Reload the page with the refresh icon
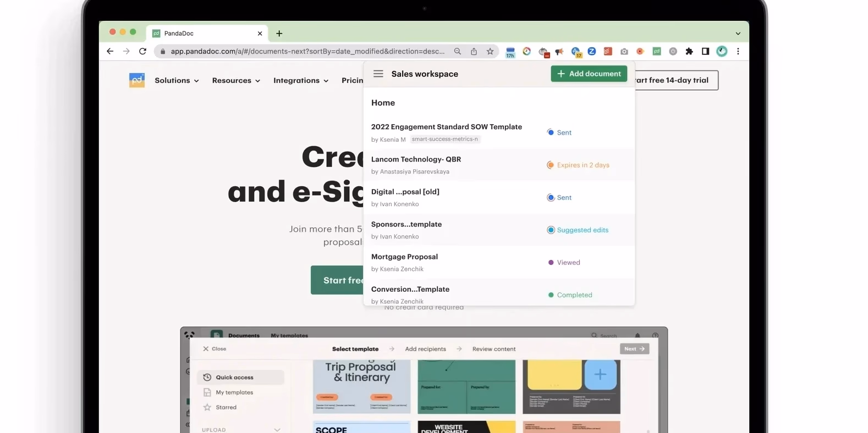868x433 pixels. click(142, 51)
